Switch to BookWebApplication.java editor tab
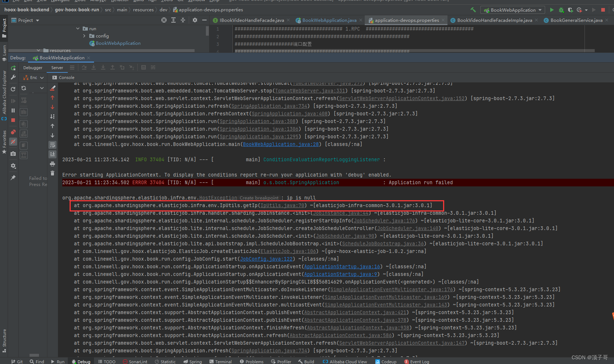Image resolution: width=614 pixels, height=364 pixels. (x=329, y=20)
